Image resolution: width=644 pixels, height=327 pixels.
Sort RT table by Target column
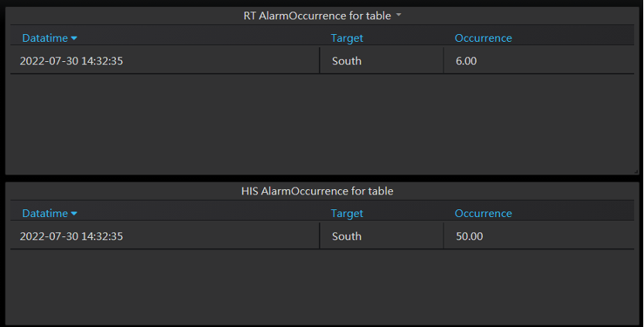[347, 38]
